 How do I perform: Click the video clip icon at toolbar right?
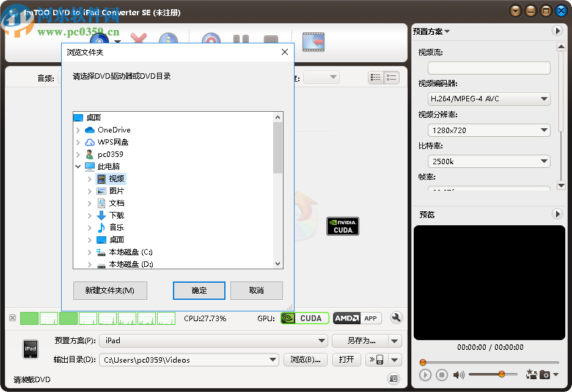tap(313, 42)
